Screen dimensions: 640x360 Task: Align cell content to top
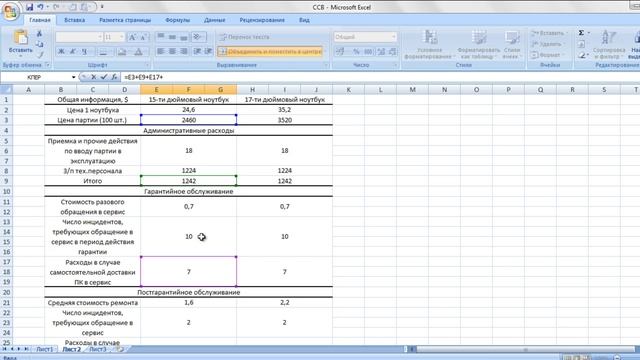point(161,37)
